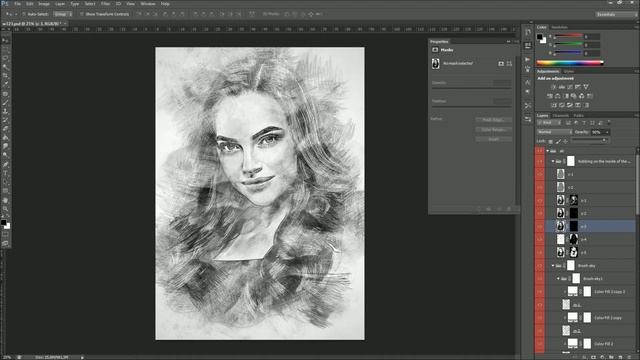Screen dimensions: 640x360
Task: Add an Invert adjustment layer
Action: (x=554, y=105)
